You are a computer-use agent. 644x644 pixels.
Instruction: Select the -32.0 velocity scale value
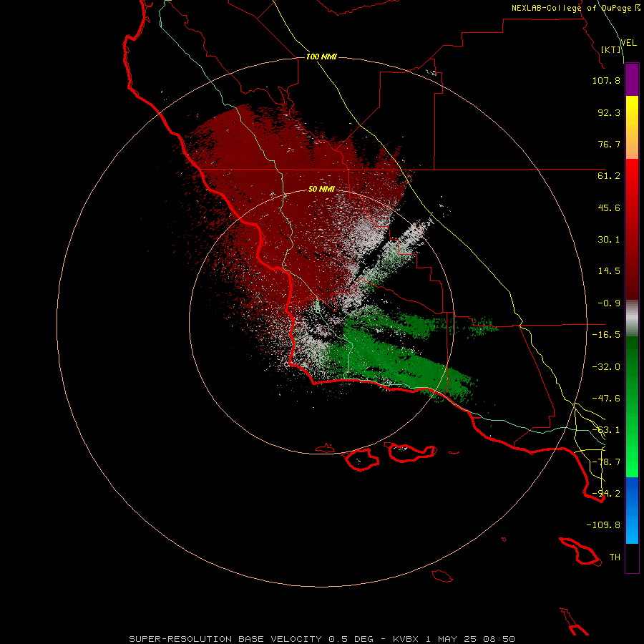coord(606,367)
